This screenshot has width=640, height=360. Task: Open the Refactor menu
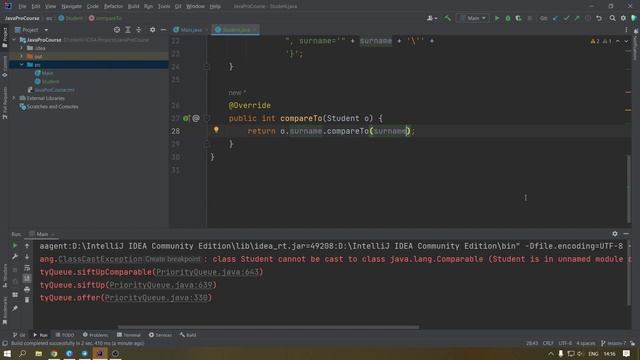coord(113,6)
